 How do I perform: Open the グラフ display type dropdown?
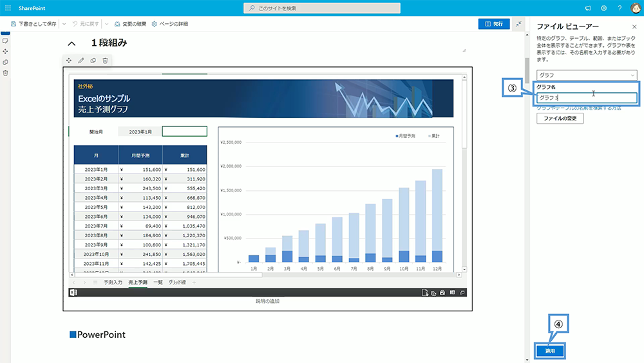click(x=587, y=75)
